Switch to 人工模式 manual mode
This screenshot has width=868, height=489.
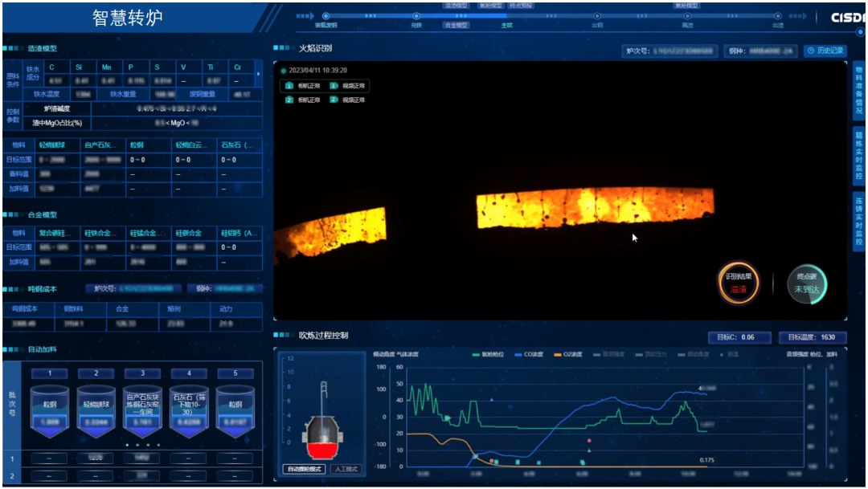(346, 469)
